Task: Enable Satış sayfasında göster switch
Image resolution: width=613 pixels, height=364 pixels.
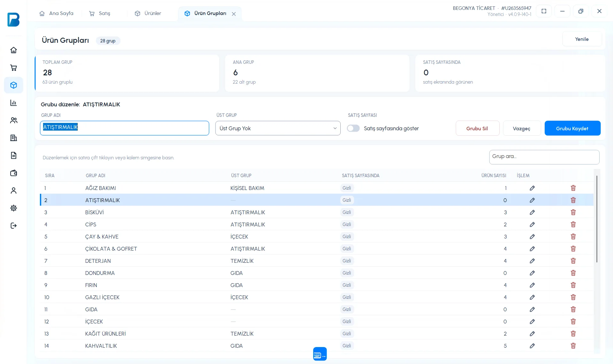Action: click(353, 128)
